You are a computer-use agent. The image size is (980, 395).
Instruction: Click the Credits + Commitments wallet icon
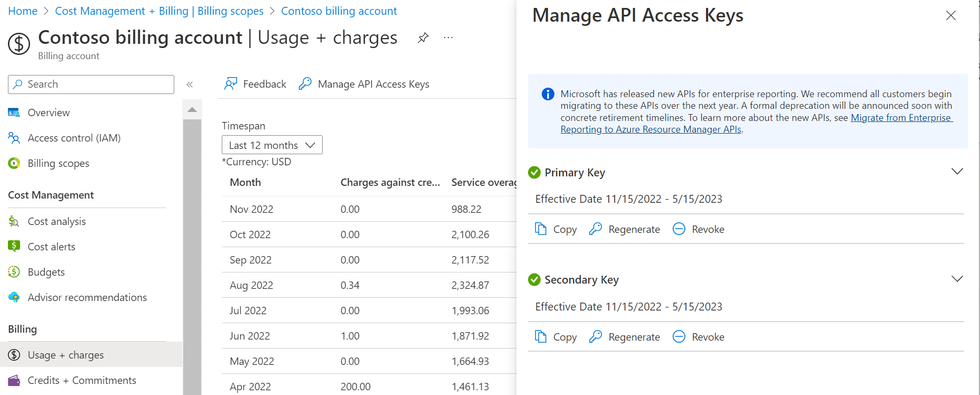(x=14, y=380)
